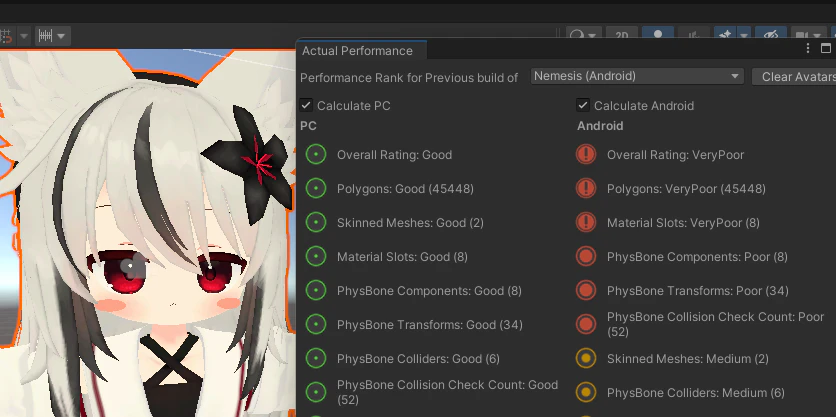
Task: Click the yellow icon beside Skinned Meshes: Medium
Action: click(586, 358)
